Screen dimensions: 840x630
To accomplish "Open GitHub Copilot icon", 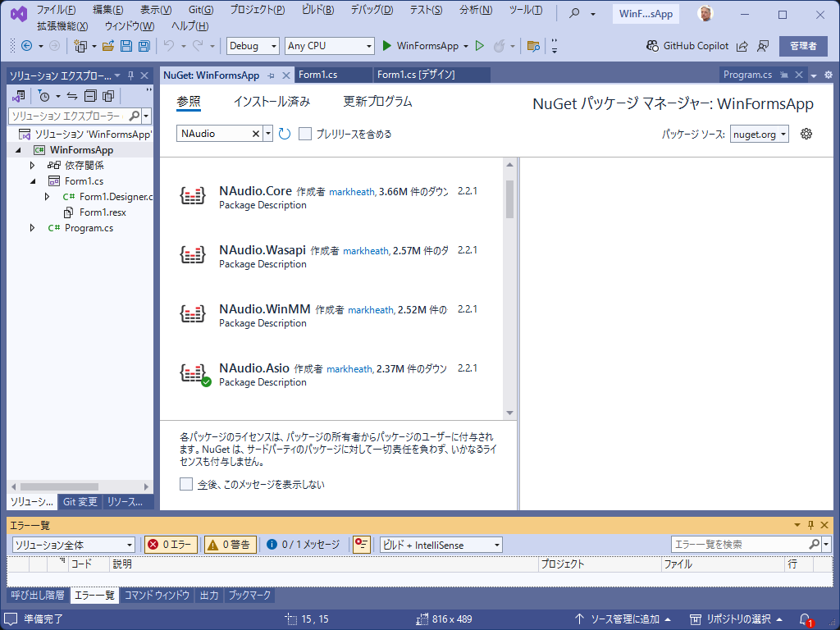I will point(652,46).
